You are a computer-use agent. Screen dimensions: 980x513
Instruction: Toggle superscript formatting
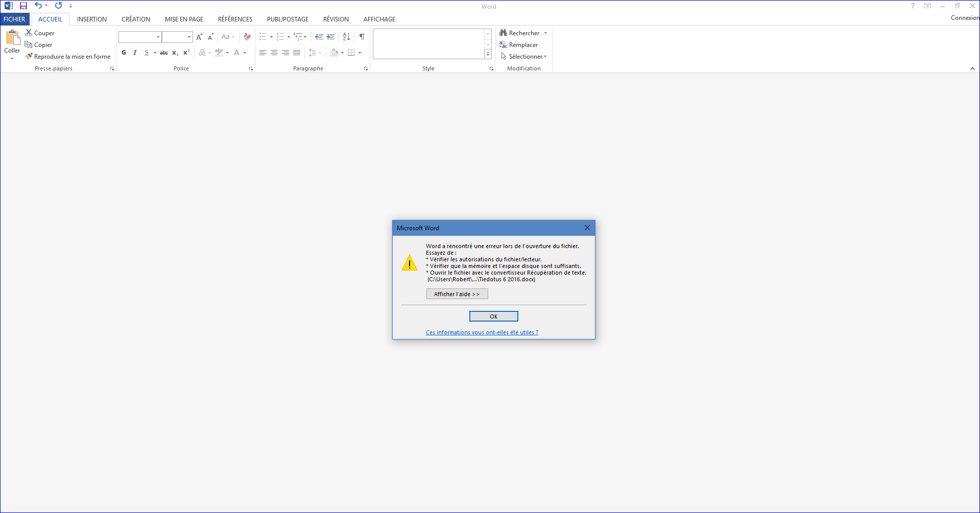click(x=186, y=53)
